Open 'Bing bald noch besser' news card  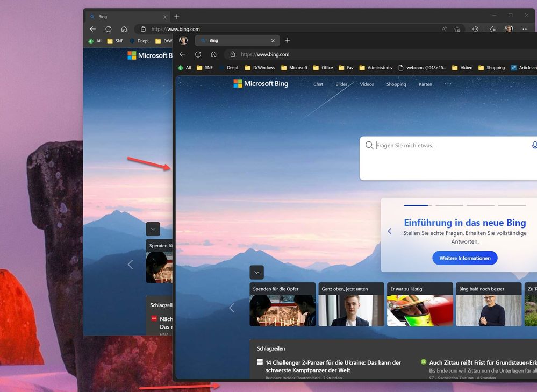point(489,304)
